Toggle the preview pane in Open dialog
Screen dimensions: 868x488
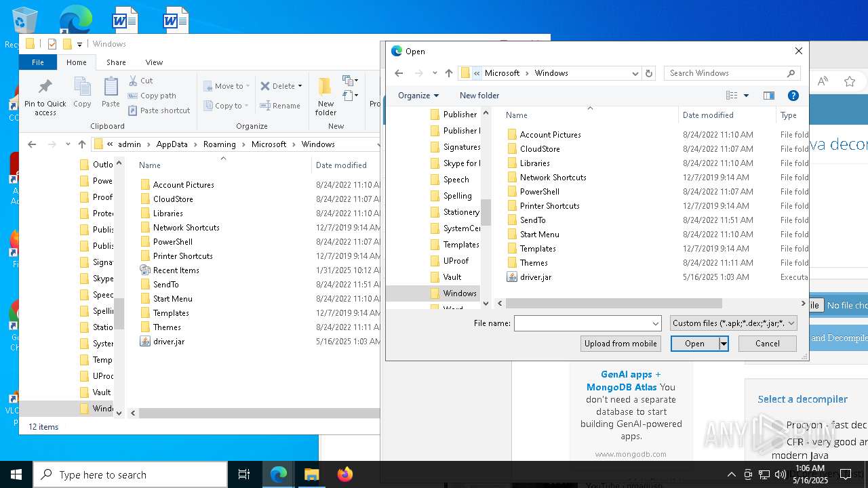(x=768, y=96)
